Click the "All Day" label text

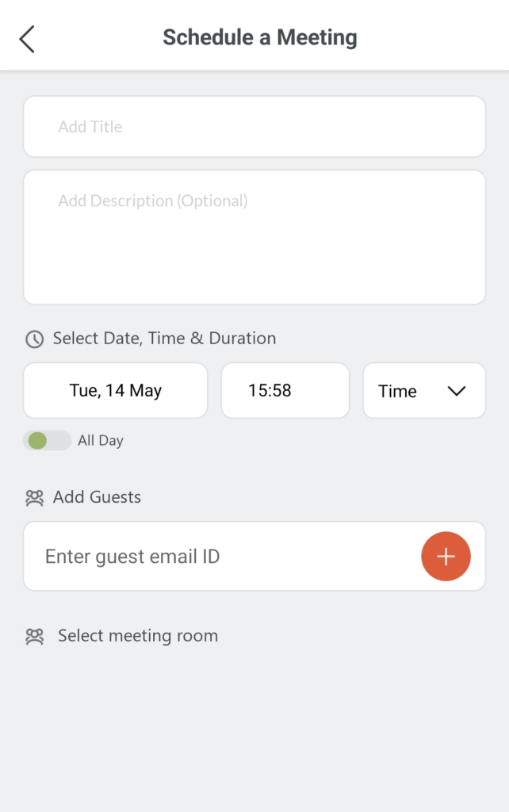tap(101, 441)
